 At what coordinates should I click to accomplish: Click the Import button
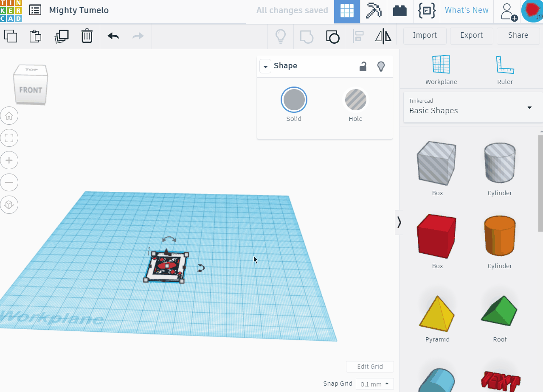coord(425,36)
